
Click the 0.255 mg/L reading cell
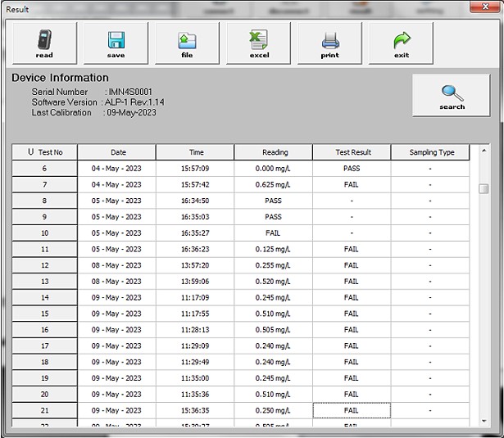[x=274, y=265]
